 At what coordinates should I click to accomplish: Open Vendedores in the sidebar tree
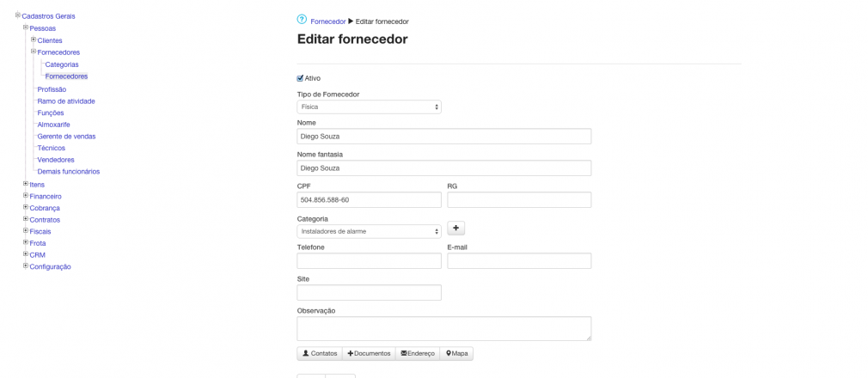56,160
